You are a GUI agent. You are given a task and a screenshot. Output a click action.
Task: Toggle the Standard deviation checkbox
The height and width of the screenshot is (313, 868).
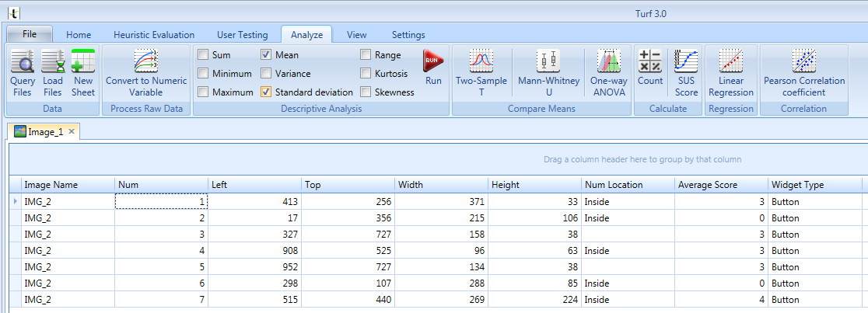(x=266, y=92)
